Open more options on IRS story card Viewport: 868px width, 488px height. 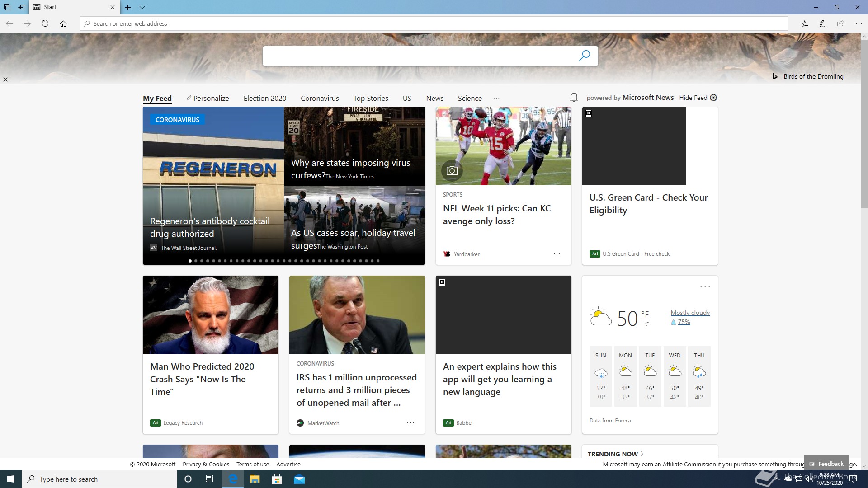[410, 423]
